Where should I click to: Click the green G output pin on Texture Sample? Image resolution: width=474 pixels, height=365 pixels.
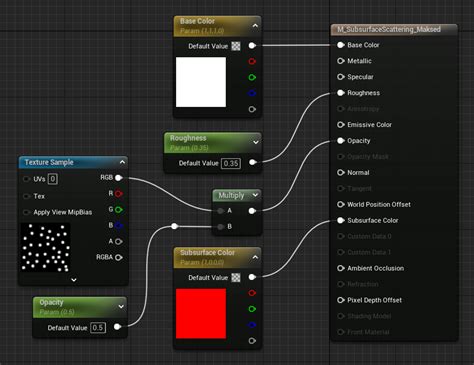tap(119, 209)
